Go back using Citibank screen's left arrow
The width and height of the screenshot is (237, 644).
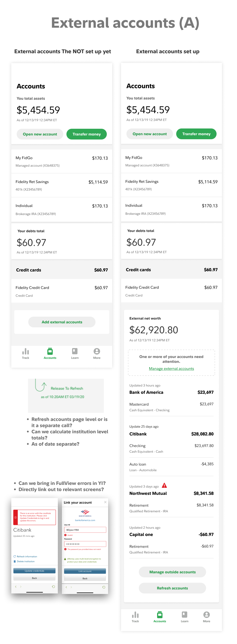point(16,586)
